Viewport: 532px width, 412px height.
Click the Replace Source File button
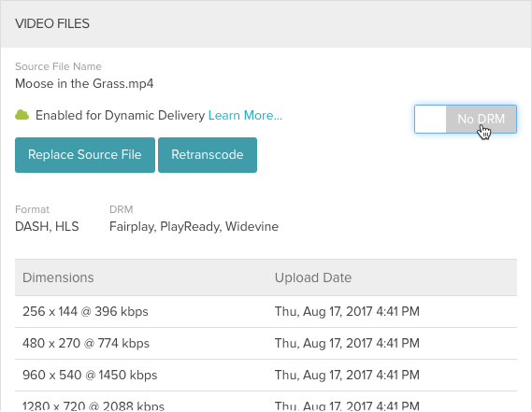pos(85,155)
